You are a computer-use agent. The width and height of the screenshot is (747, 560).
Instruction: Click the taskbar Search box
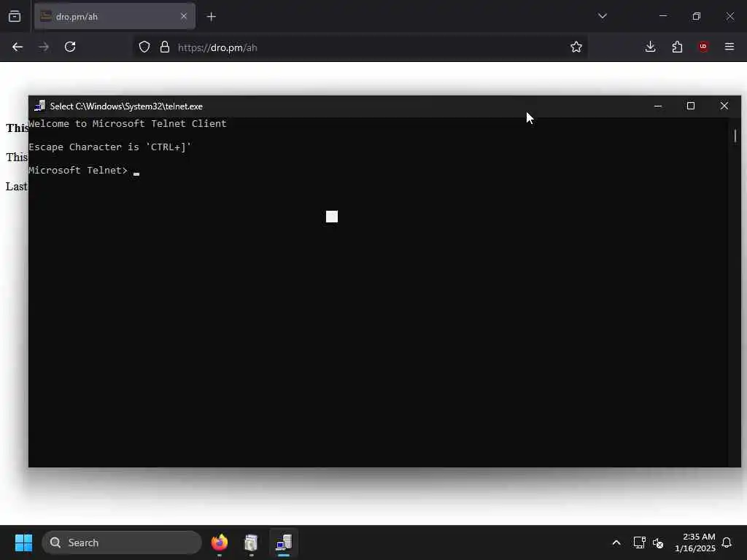click(122, 542)
